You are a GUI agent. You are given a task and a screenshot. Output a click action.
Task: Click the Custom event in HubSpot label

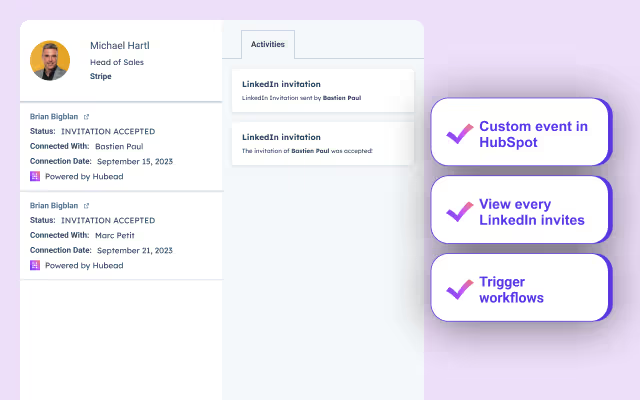pyautogui.click(x=533, y=134)
